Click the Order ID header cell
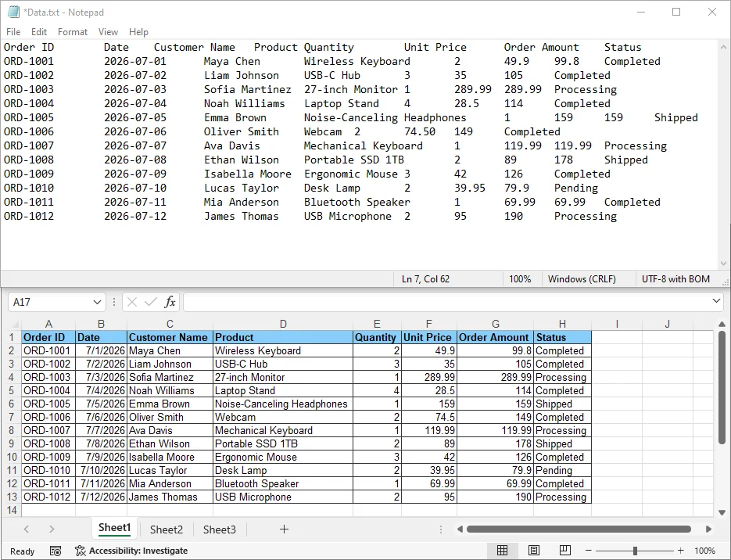Image resolution: width=731 pixels, height=560 pixels. (x=48, y=337)
